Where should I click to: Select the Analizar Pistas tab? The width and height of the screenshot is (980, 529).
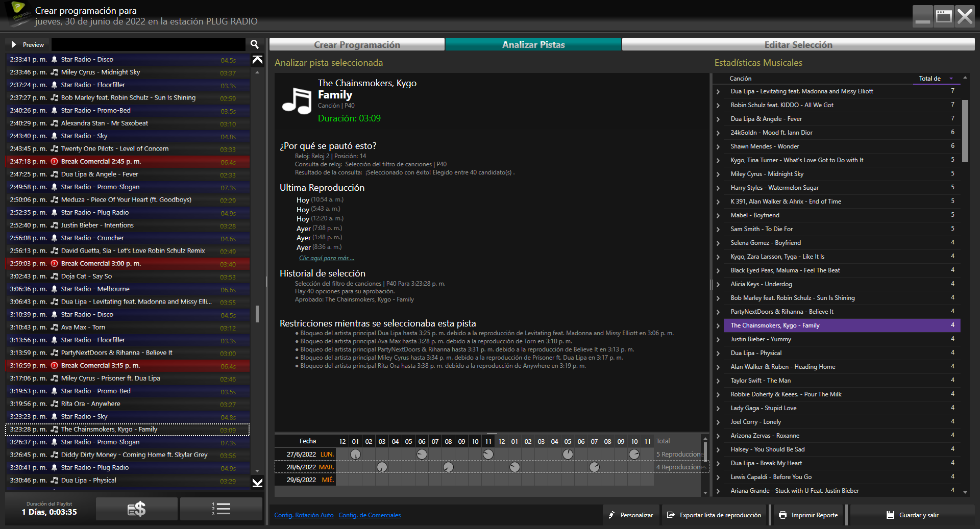(533, 44)
